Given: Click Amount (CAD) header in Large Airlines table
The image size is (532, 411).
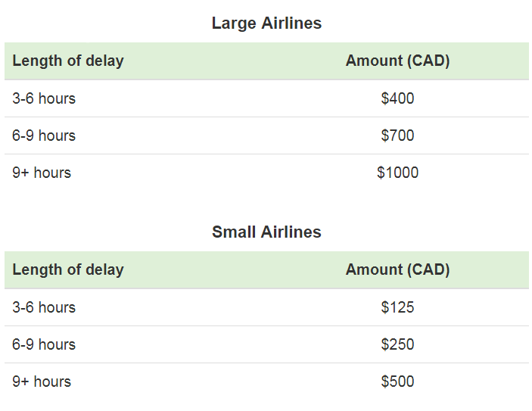Looking at the screenshot, I should [x=397, y=61].
